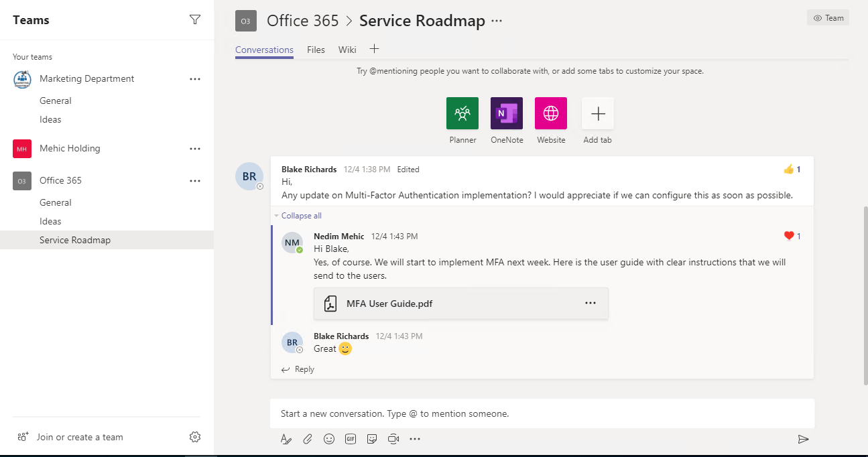Attach a file with paperclip icon
Viewport: 868px width, 457px height.
(x=308, y=439)
